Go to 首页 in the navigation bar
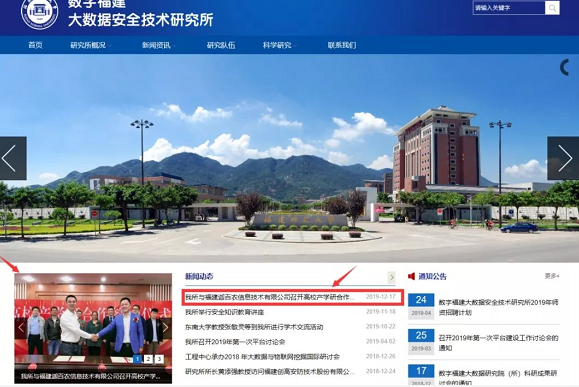Viewport: 579px width, 387px height. (x=35, y=45)
